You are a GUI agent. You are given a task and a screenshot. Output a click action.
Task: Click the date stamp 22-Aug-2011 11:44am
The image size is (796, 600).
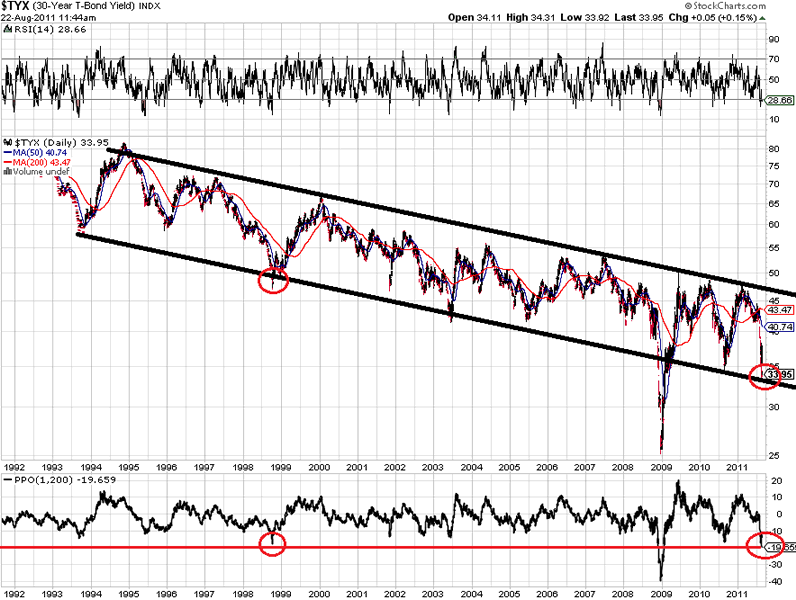coord(48,18)
